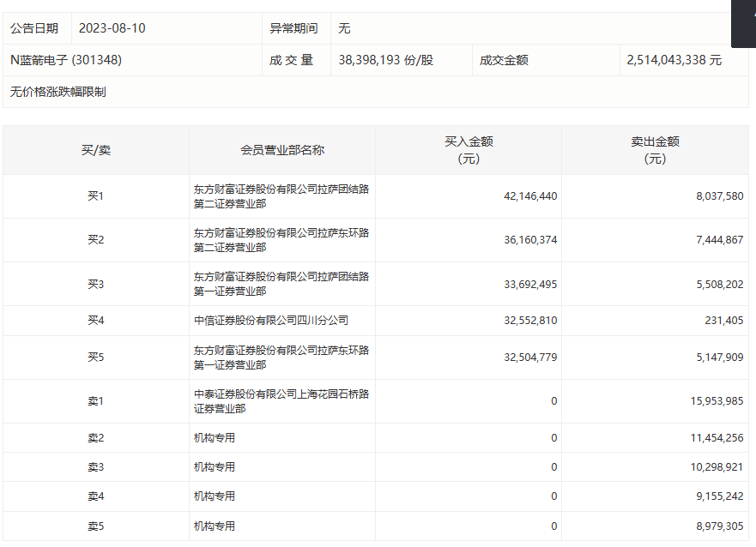Select turnover 2,514,043,338 元
This screenshot has width=756, height=547.
tap(674, 60)
